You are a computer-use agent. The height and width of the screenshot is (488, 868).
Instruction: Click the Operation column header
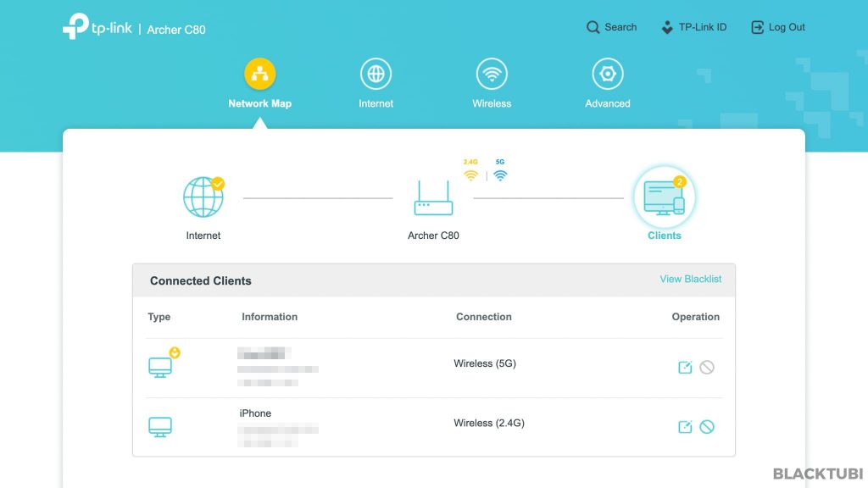[x=696, y=317]
